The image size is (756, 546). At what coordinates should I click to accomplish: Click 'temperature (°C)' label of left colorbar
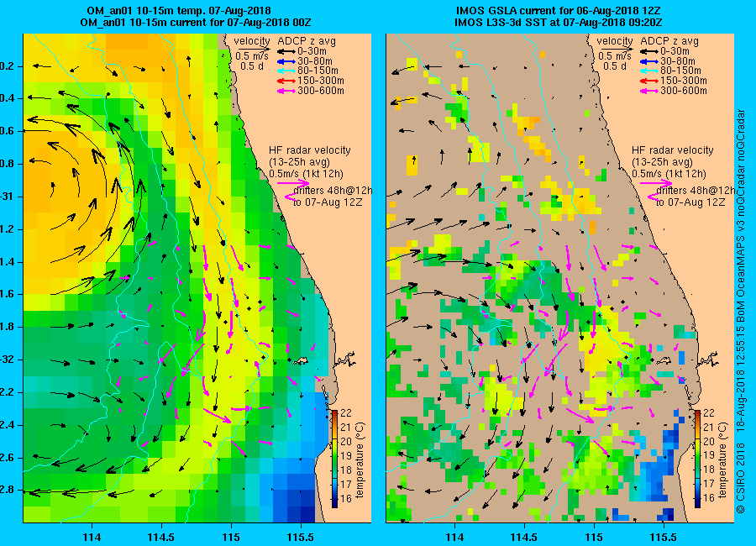pyautogui.click(x=360, y=459)
